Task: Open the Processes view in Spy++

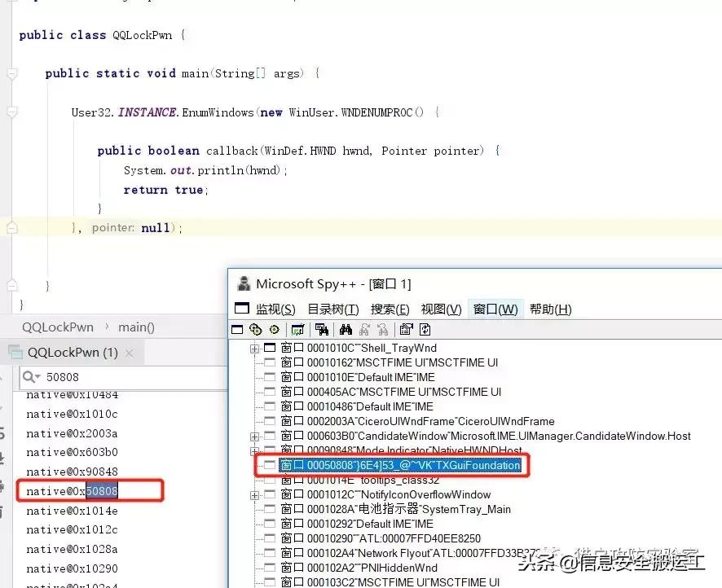Action: tap(255, 329)
